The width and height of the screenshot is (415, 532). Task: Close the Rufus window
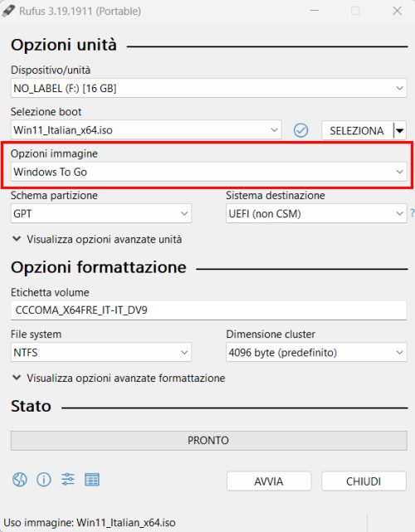(x=397, y=11)
